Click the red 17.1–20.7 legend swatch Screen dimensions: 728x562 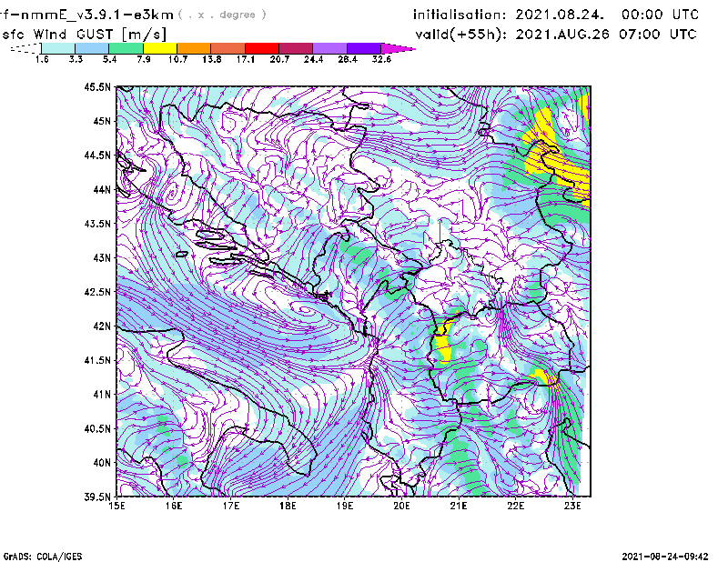click(x=262, y=48)
